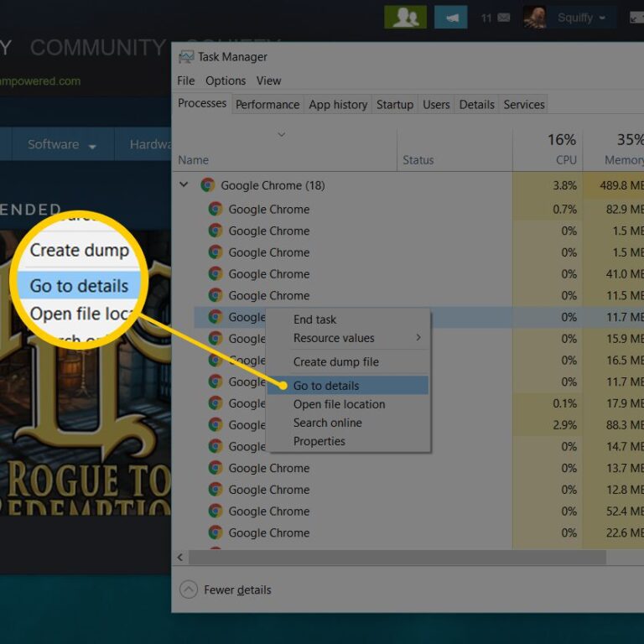Click Chrome icon on the 13.7 MB row

coord(216,468)
